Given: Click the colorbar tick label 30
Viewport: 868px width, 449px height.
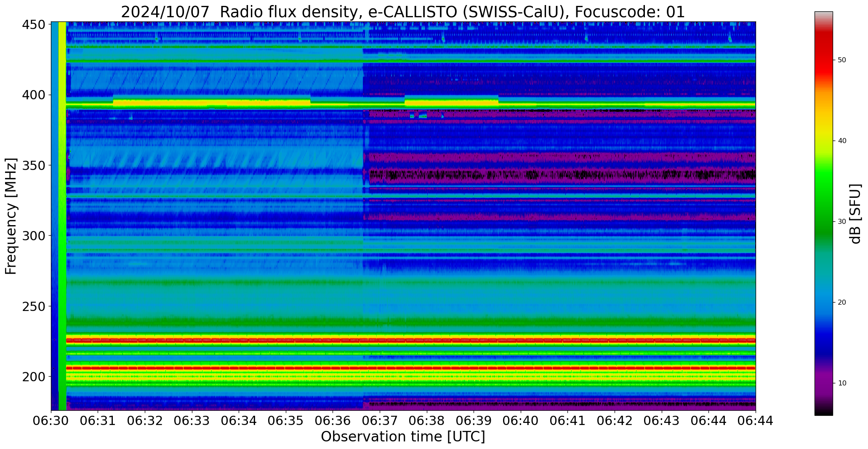Looking at the screenshot, I should point(842,222).
